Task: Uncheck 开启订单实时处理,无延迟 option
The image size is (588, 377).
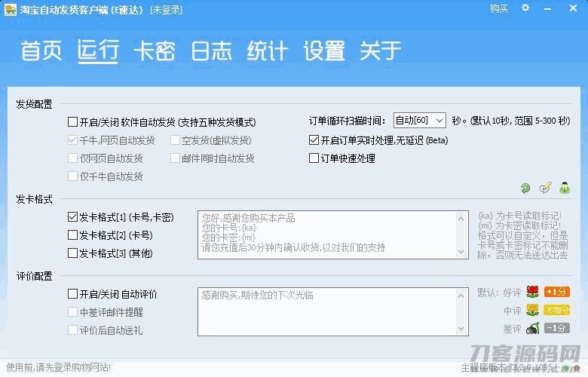Action: pyautogui.click(x=314, y=140)
